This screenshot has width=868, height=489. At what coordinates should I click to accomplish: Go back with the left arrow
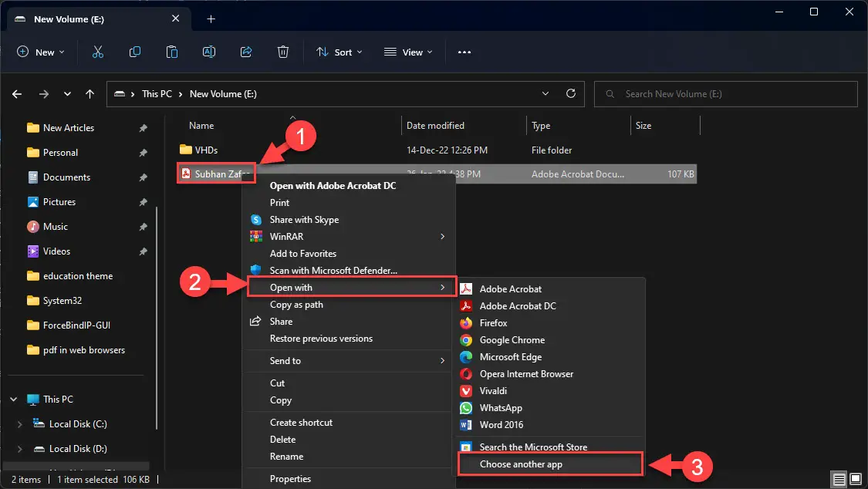[17, 94]
